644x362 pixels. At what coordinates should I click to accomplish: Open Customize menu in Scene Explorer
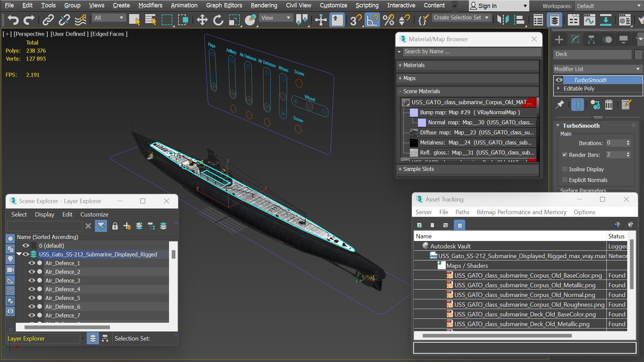pyautogui.click(x=94, y=214)
